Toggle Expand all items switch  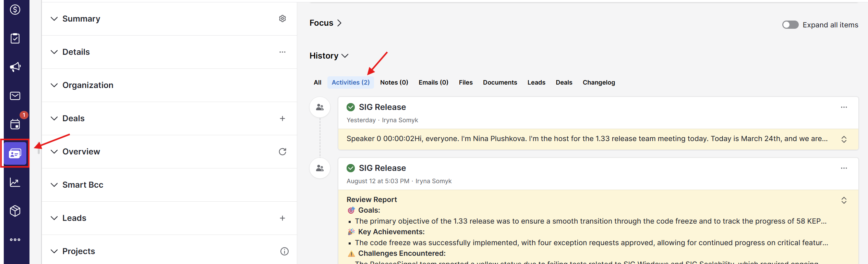790,25
